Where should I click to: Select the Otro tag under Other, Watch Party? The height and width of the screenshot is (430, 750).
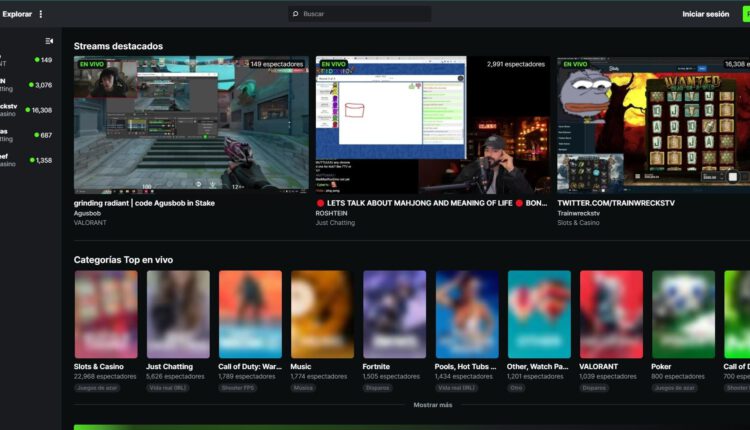pos(516,388)
